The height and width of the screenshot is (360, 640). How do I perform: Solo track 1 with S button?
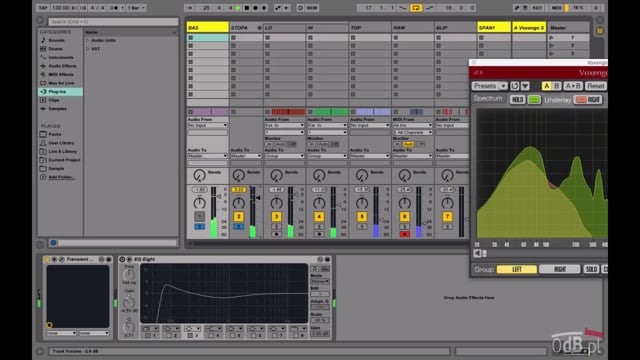pyautogui.click(x=199, y=227)
